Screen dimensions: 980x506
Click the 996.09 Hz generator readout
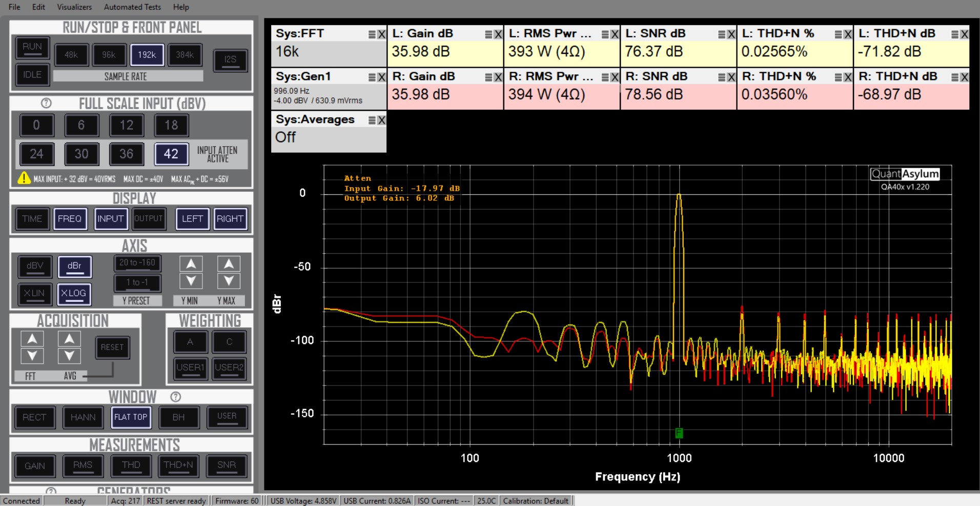coord(292,91)
